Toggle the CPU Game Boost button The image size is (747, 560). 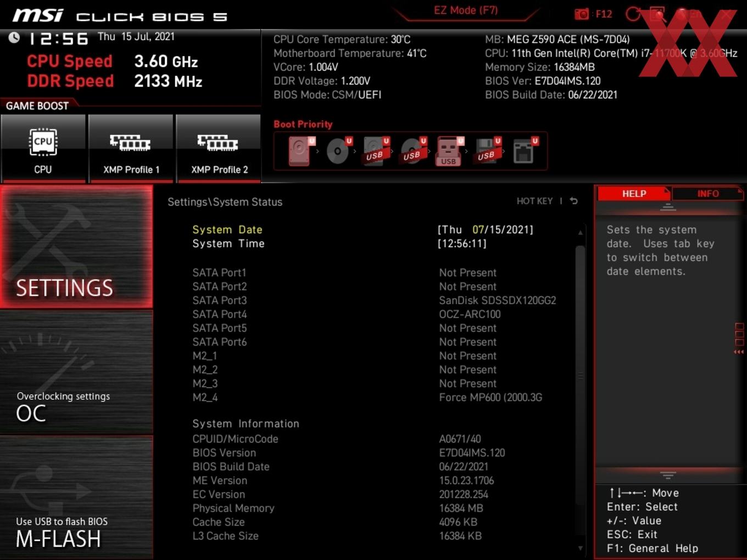[43, 149]
